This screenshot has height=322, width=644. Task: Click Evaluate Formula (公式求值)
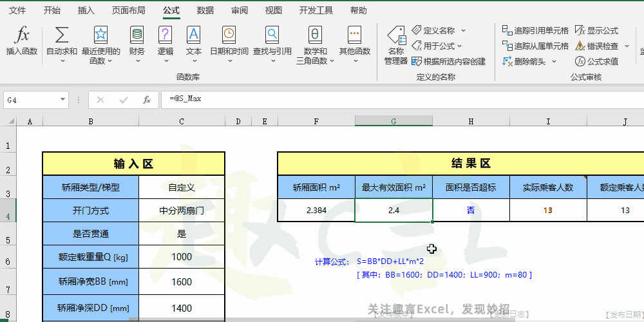pyautogui.click(x=596, y=62)
